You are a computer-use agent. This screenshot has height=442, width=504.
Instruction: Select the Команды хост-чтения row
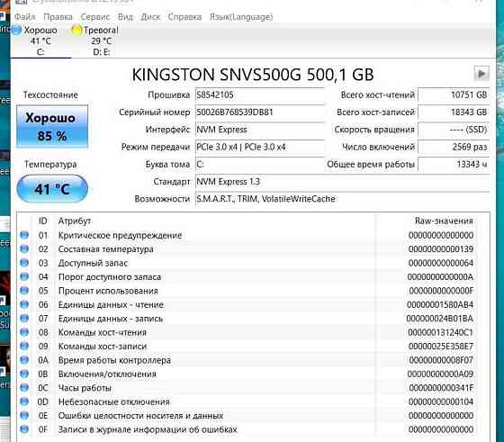247,332
